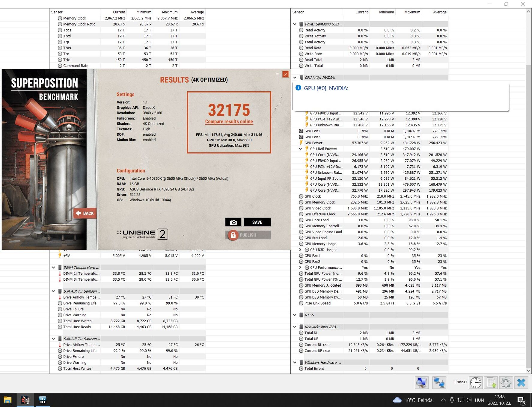The height and width of the screenshot is (407, 532).
Task: Click the BACK button in Superposition
Action: coord(85,213)
